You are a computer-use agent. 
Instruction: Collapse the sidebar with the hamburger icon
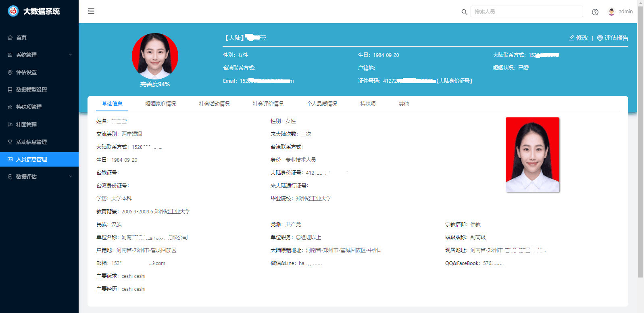91,11
